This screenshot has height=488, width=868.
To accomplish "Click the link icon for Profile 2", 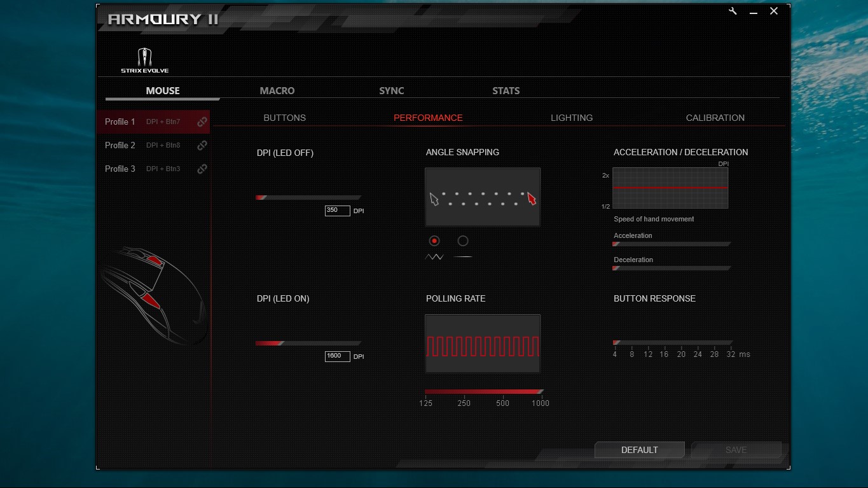I will click(x=202, y=145).
